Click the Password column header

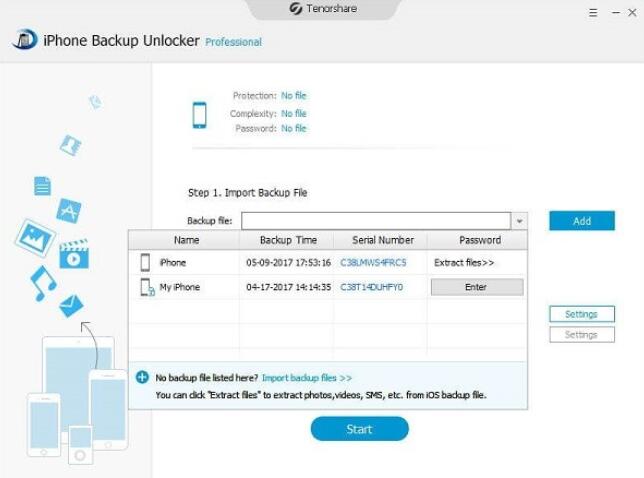click(480, 240)
